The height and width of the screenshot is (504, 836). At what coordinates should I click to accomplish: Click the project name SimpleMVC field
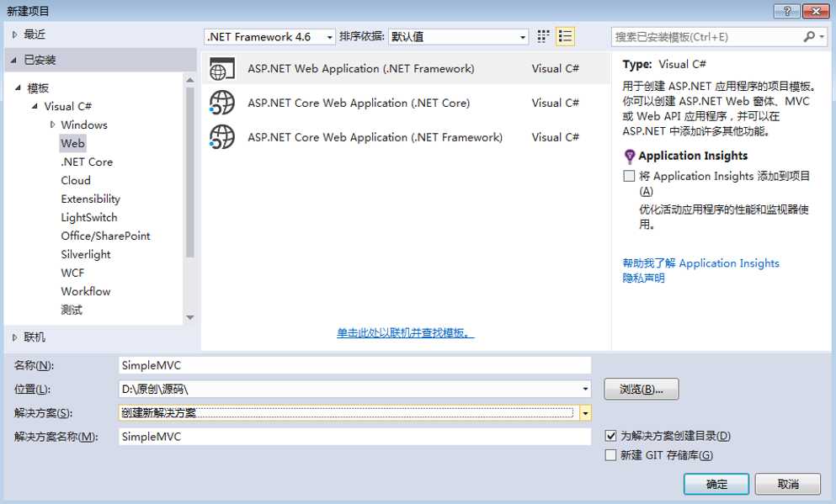tap(354, 365)
